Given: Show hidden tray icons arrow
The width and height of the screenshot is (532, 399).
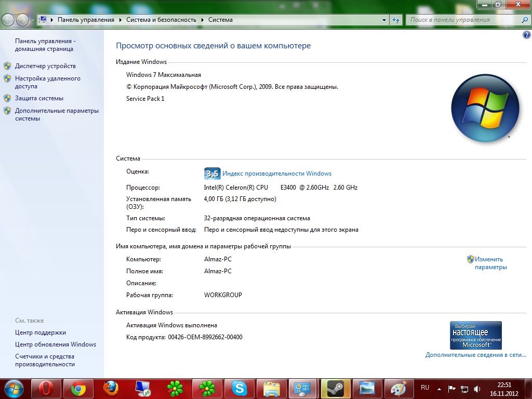Looking at the screenshot, I should click(439, 389).
